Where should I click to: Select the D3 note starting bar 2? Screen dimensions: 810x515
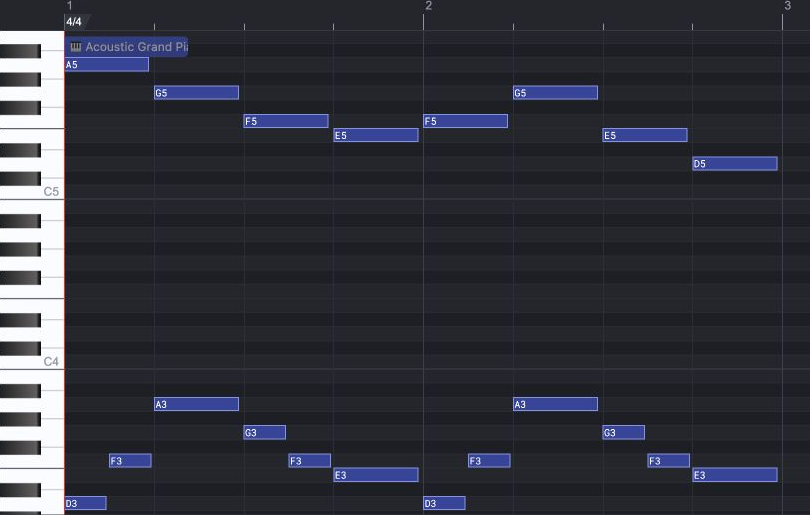click(x=444, y=503)
